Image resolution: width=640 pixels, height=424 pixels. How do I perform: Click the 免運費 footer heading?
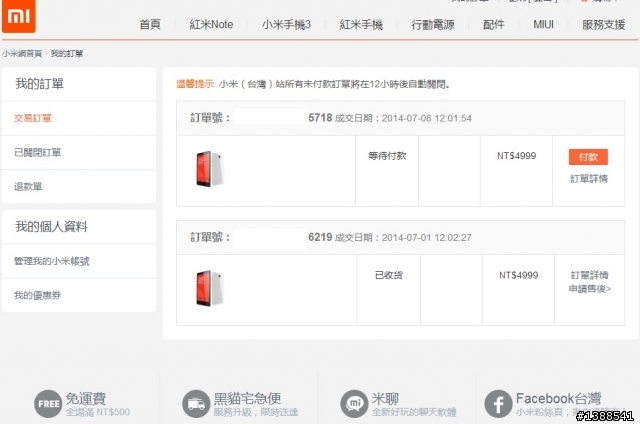tap(86, 398)
